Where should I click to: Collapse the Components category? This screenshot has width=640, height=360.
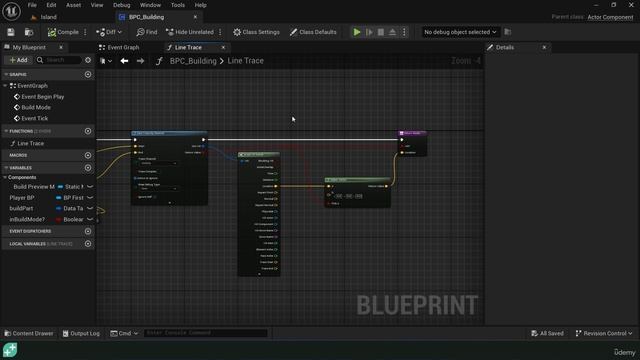pyautogui.click(x=5, y=178)
